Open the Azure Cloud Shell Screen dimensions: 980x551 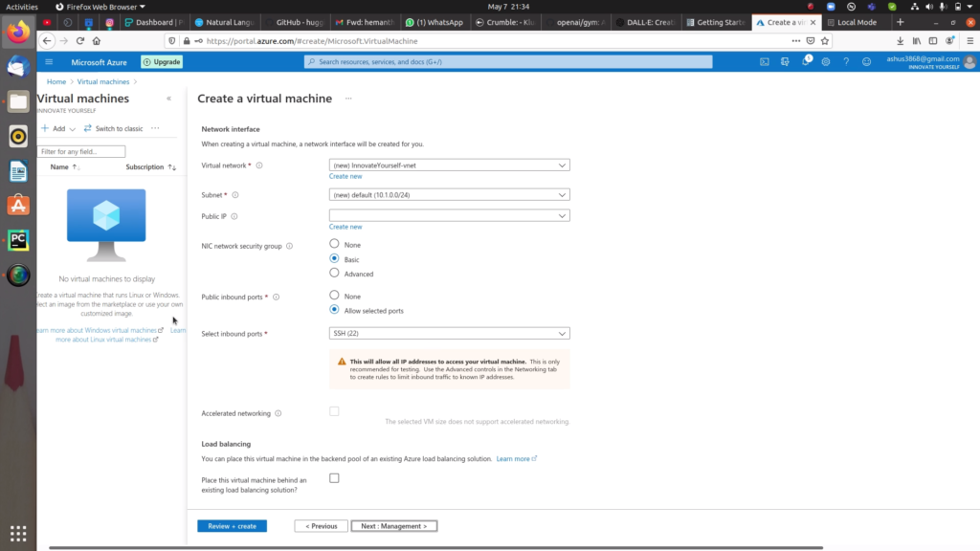[764, 61]
